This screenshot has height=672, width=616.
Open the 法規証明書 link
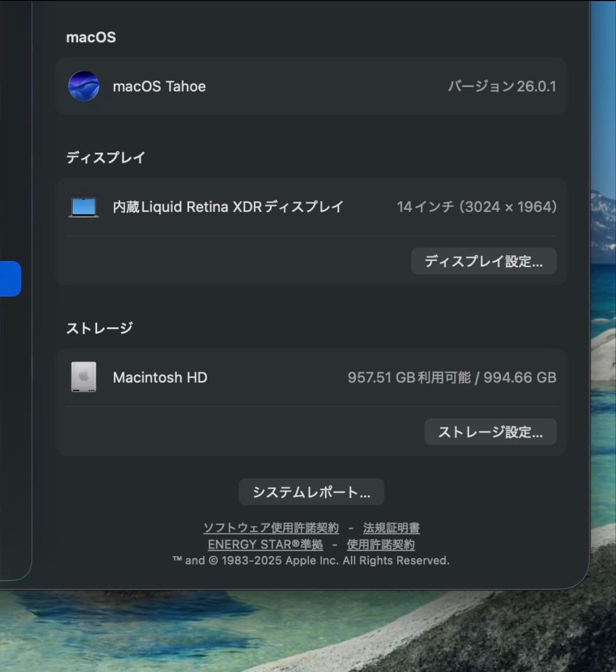[x=391, y=527]
